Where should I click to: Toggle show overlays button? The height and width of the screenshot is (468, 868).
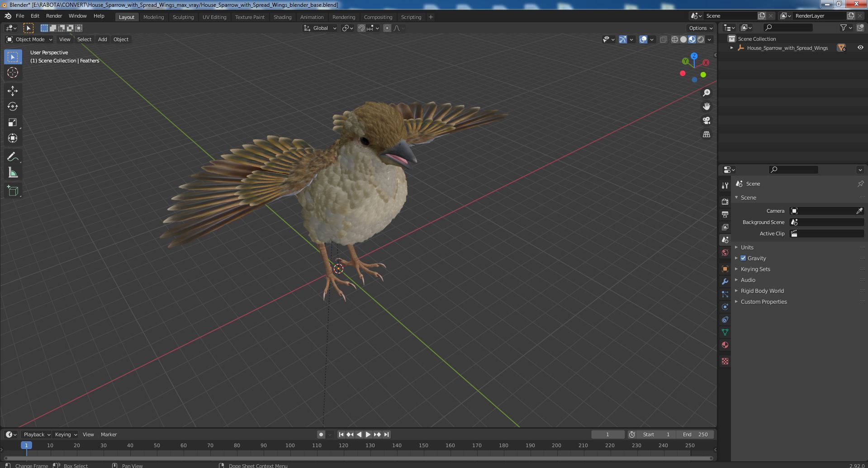(643, 39)
